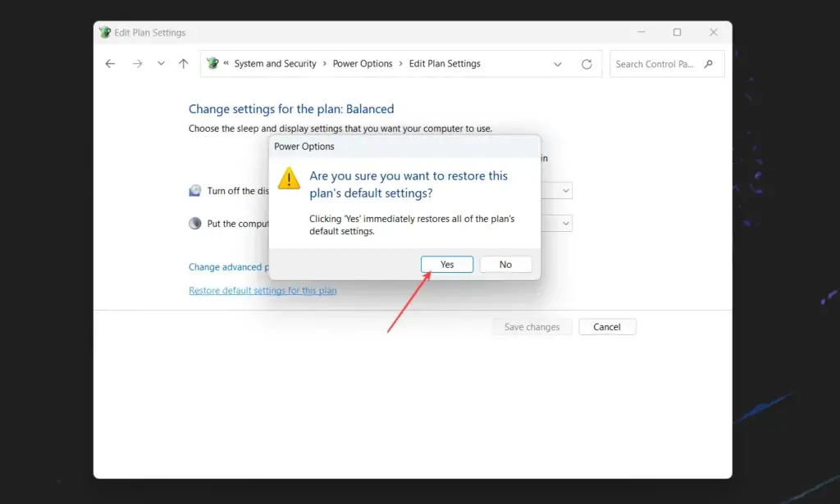Click inside the Search Control Panel box
Viewport: 840px width, 504px height.
click(x=656, y=63)
